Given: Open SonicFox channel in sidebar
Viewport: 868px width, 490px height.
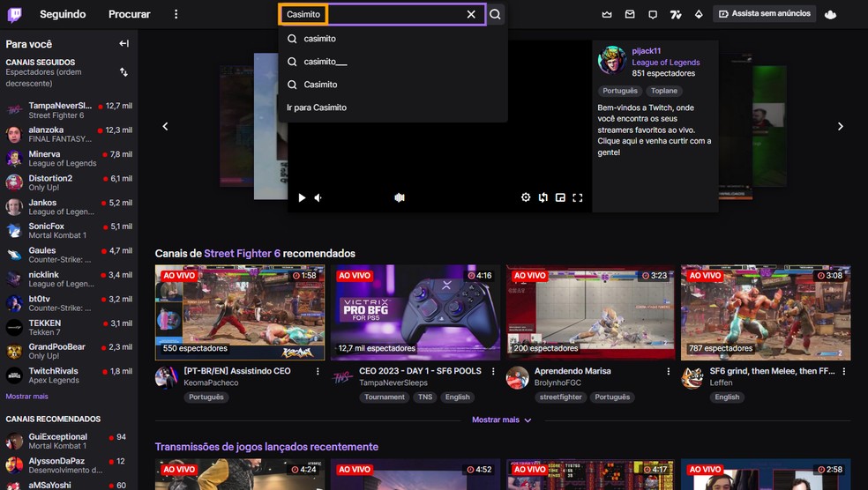Looking at the screenshot, I should (69, 231).
